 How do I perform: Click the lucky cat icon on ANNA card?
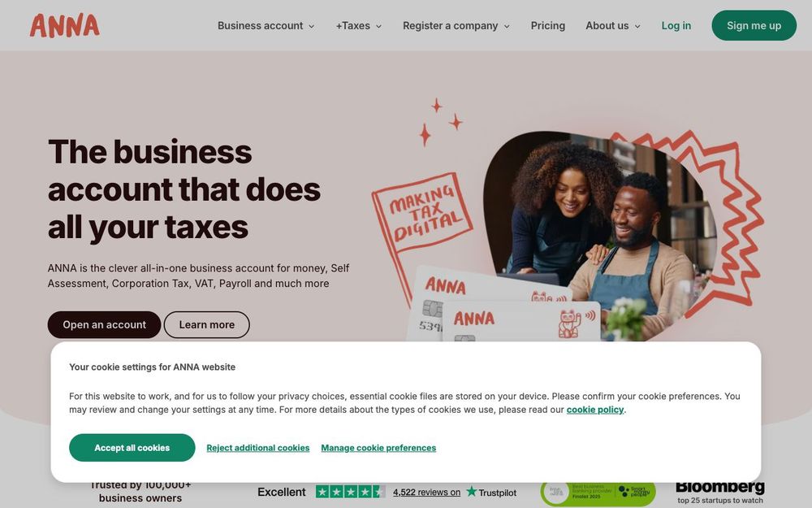[x=569, y=324]
